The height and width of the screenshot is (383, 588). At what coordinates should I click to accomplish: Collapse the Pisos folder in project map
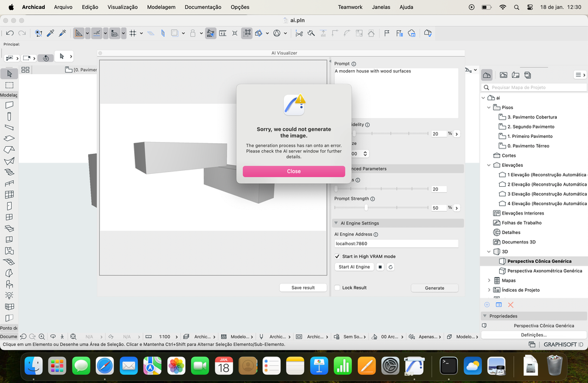click(x=489, y=107)
